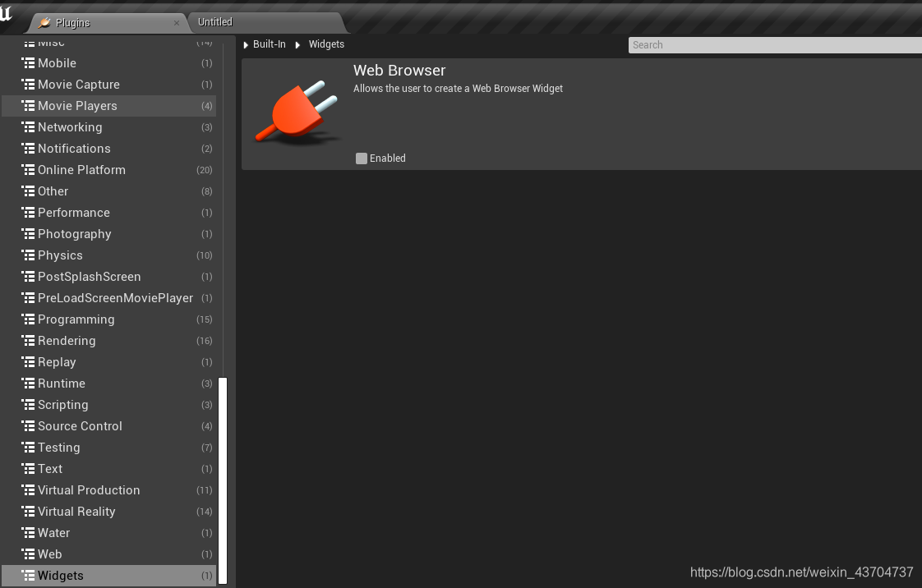Viewport: 922px width, 588px height.
Task: Click the list icon beside Rendering
Action: coord(28,341)
